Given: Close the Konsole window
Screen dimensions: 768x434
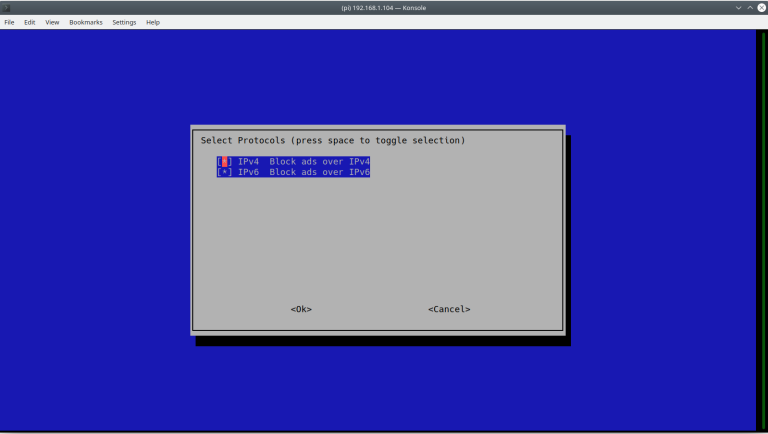Looking at the screenshot, I should [x=762, y=8].
